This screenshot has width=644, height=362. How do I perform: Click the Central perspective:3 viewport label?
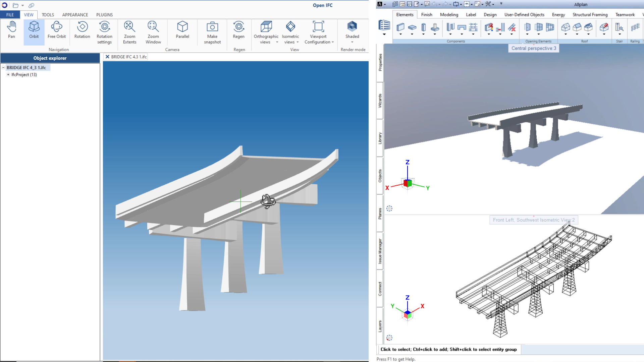pyautogui.click(x=533, y=48)
